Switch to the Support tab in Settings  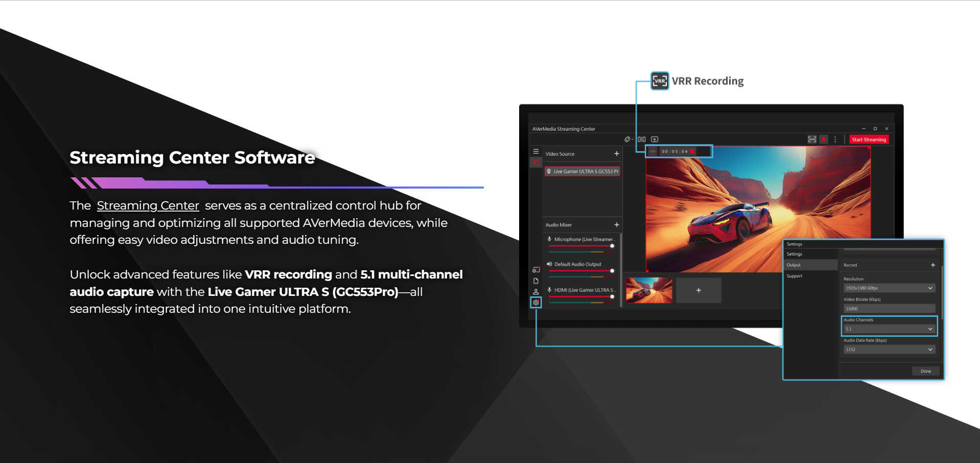click(795, 276)
